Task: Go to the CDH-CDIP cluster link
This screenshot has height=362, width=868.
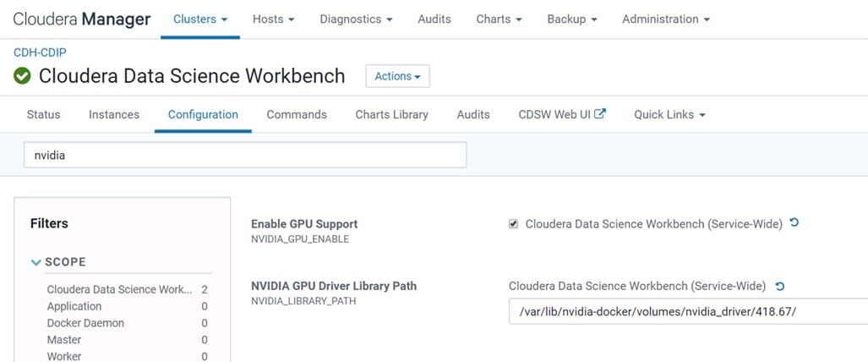Action: point(40,52)
